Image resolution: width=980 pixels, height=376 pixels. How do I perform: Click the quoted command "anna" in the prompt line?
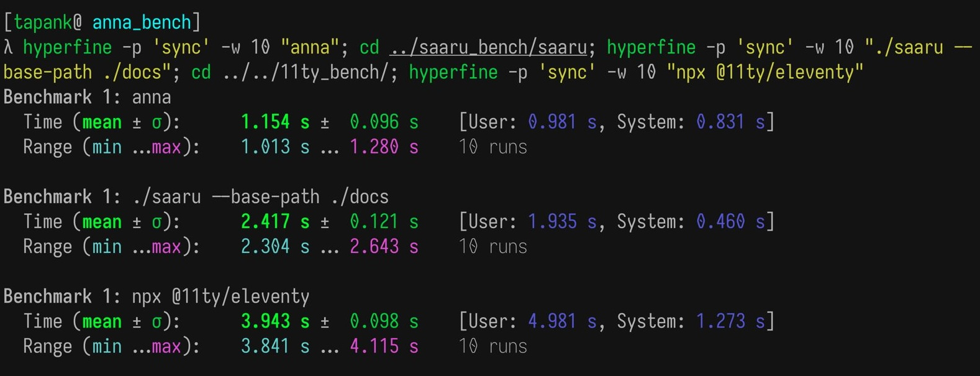(310, 47)
